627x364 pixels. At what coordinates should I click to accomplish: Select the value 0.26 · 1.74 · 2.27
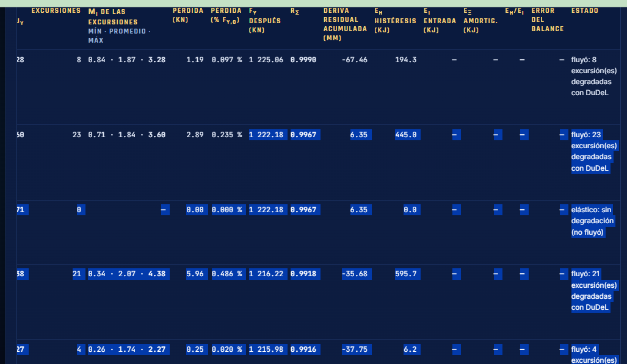pos(127,349)
